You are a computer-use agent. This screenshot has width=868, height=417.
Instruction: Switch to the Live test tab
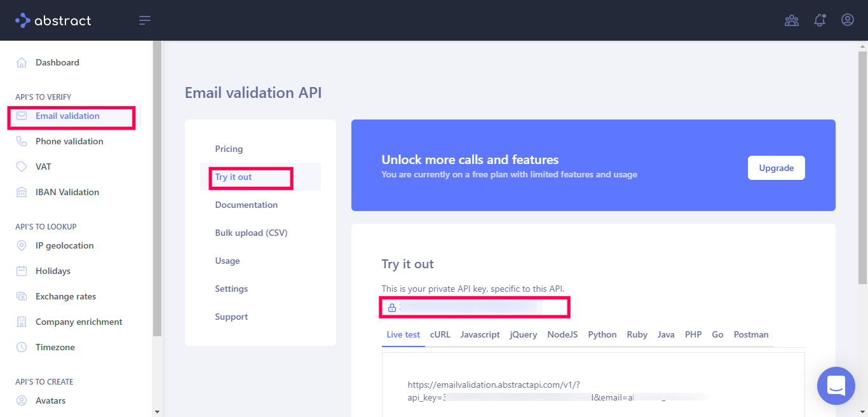[403, 334]
